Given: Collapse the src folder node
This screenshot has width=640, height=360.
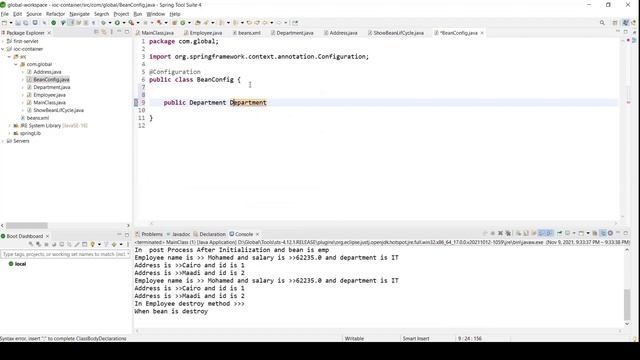Looking at the screenshot, I should click(9, 57).
